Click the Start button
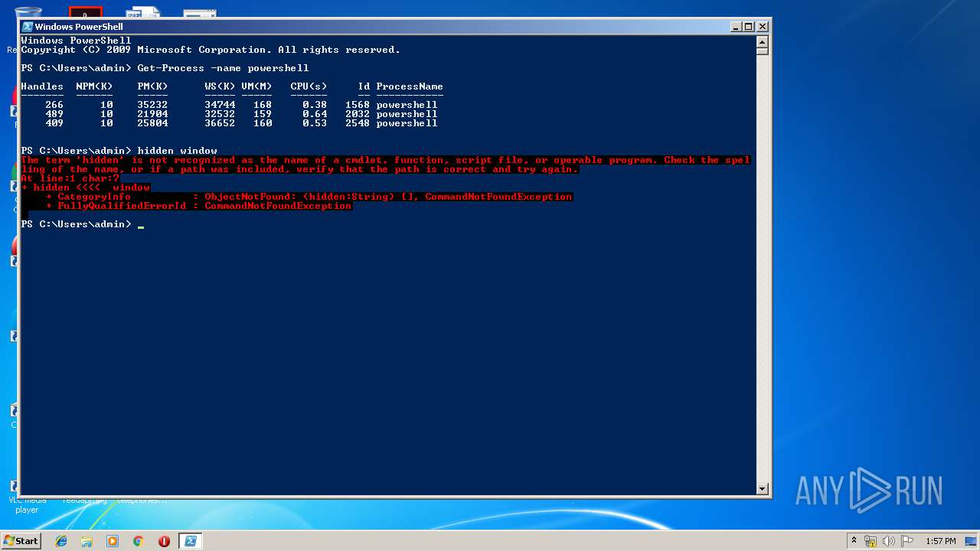Viewport: 980px width, 551px height. pos(21,540)
